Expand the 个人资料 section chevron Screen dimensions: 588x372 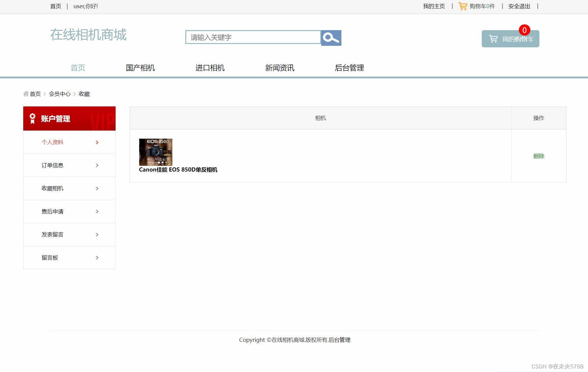[97, 142]
